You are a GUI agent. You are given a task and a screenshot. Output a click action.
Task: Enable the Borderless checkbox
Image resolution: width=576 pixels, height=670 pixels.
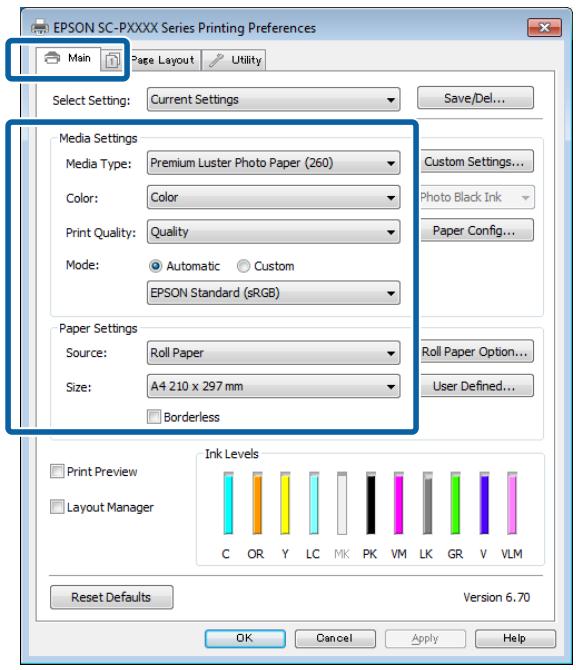(x=154, y=417)
